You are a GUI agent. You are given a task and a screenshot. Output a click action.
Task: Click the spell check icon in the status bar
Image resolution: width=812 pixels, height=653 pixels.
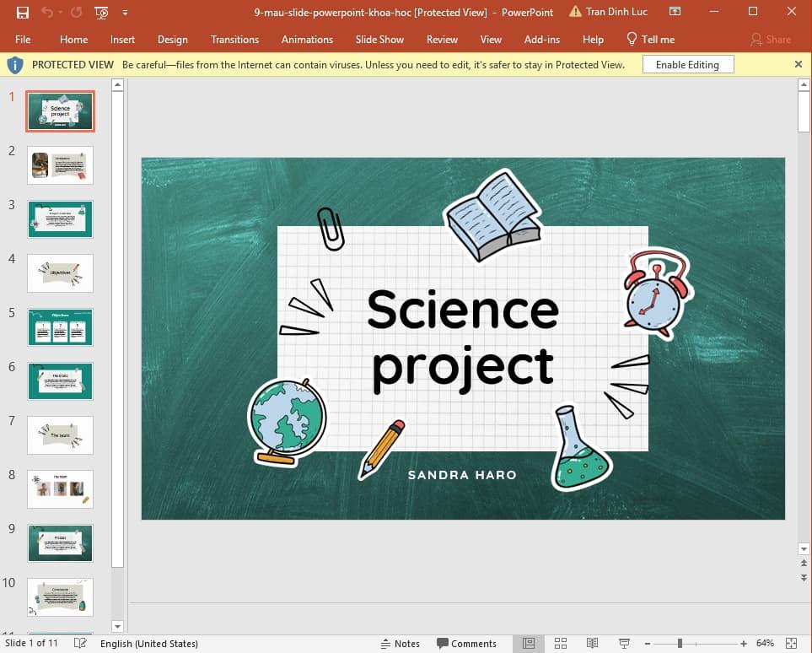click(80, 643)
